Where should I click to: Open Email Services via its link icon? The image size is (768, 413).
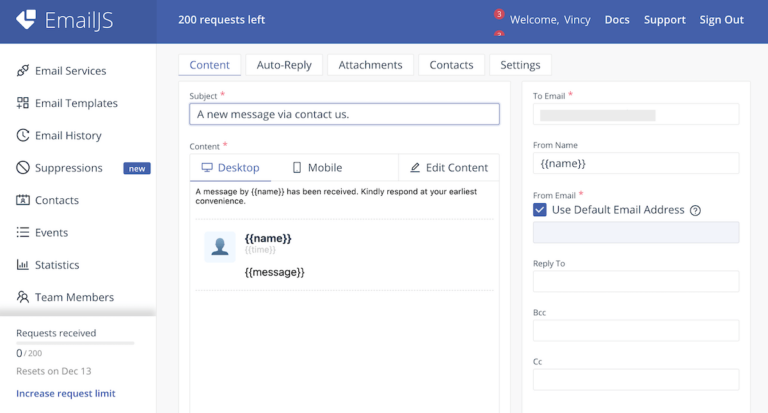tap(23, 71)
